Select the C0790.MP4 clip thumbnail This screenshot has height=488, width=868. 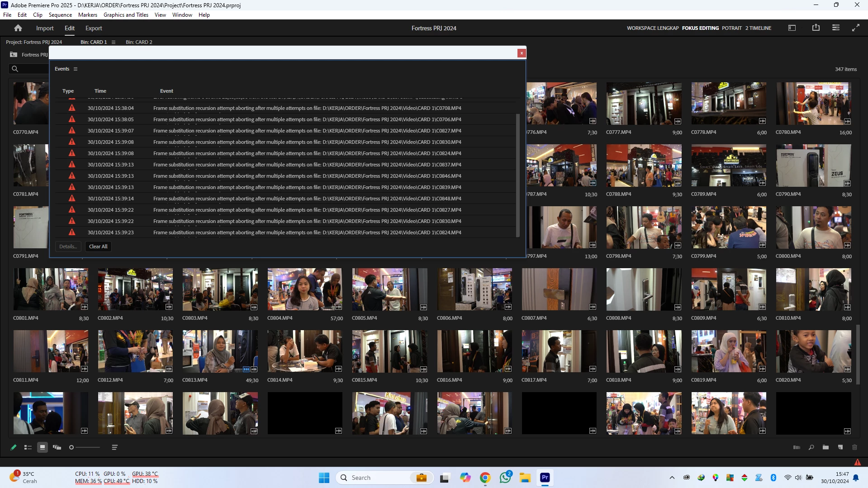coord(813,165)
